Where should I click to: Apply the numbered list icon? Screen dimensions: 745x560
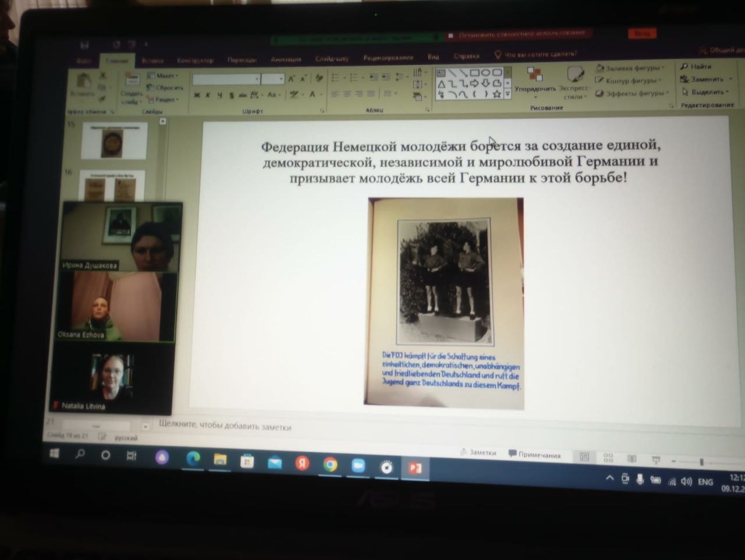coord(354,77)
